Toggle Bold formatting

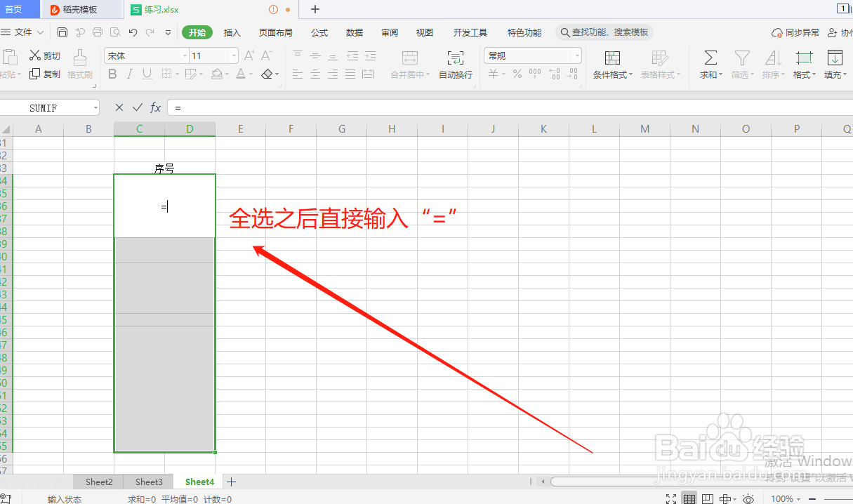[112, 74]
